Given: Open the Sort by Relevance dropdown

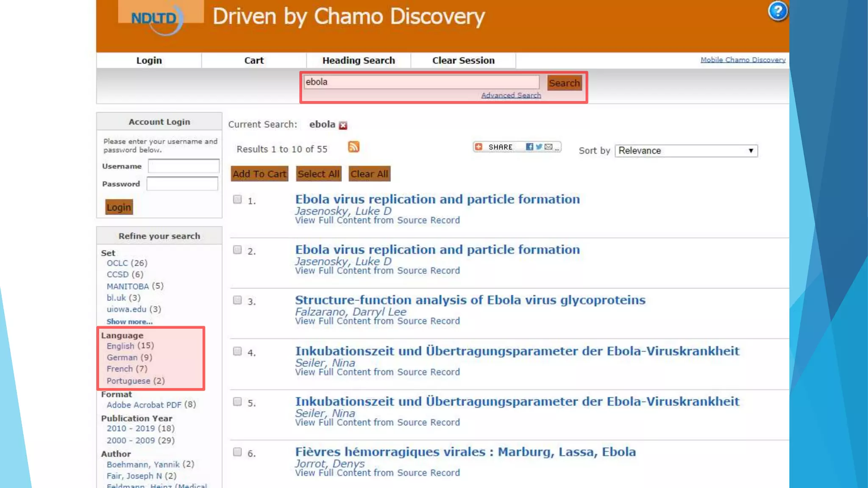Looking at the screenshot, I should pos(686,151).
